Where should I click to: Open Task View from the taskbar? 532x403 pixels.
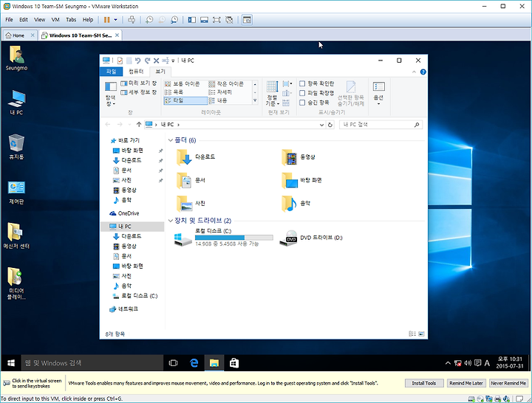(173, 363)
